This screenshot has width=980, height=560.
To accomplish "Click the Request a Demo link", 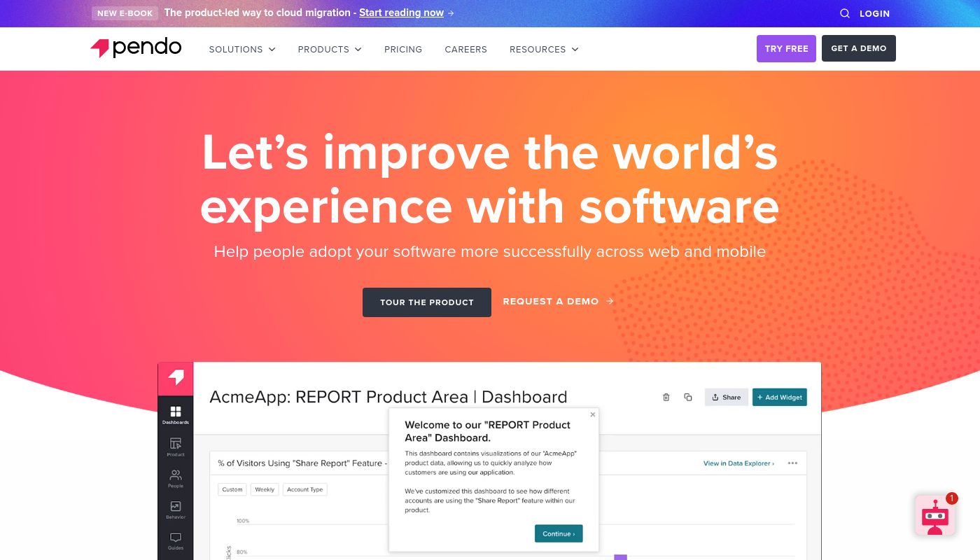I will 559,301.
